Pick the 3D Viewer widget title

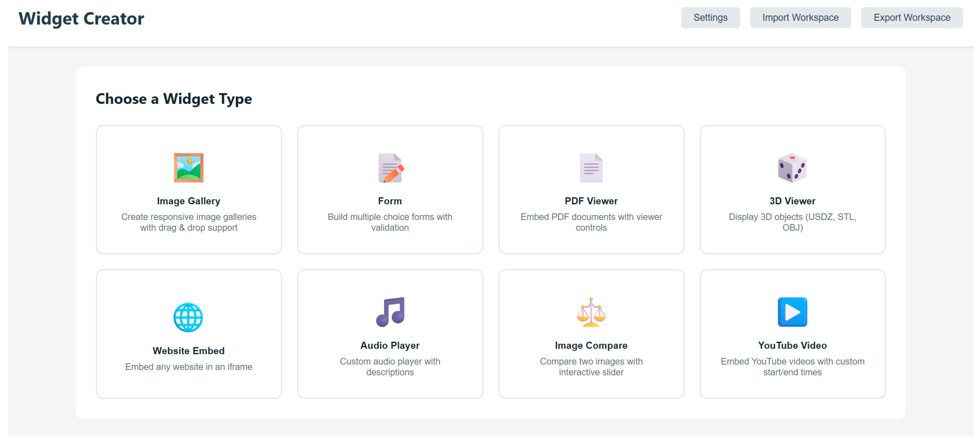(792, 201)
